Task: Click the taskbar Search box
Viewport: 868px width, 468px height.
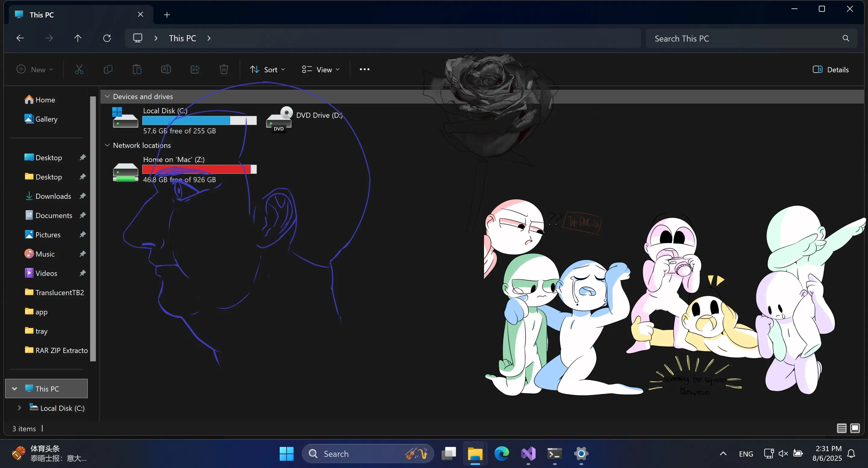Action: (x=367, y=454)
